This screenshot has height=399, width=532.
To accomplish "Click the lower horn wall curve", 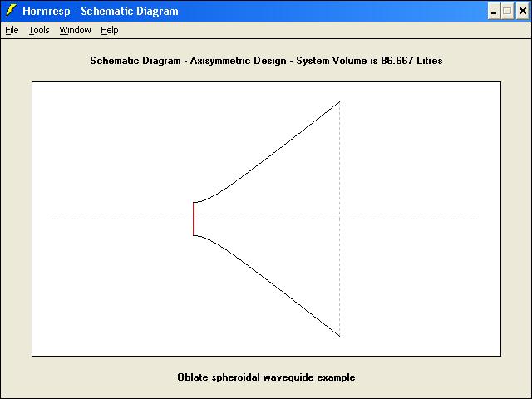I will (272, 283).
